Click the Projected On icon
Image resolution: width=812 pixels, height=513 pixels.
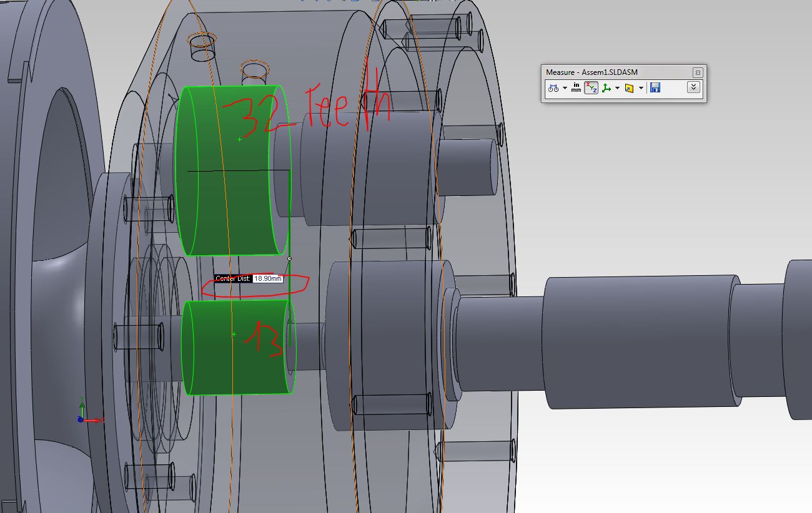629,88
